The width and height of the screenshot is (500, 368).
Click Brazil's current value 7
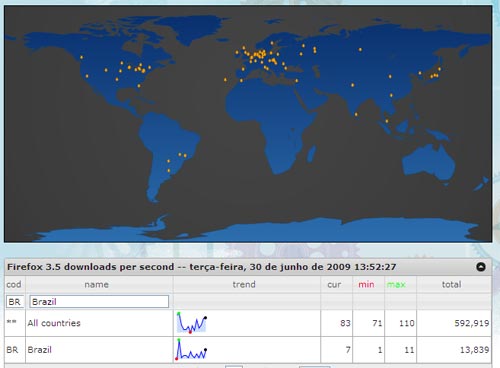[348, 350]
